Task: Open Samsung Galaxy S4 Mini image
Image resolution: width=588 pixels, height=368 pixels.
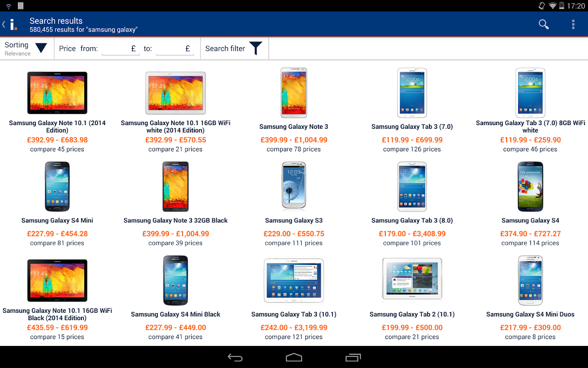Action: click(x=57, y=186)
